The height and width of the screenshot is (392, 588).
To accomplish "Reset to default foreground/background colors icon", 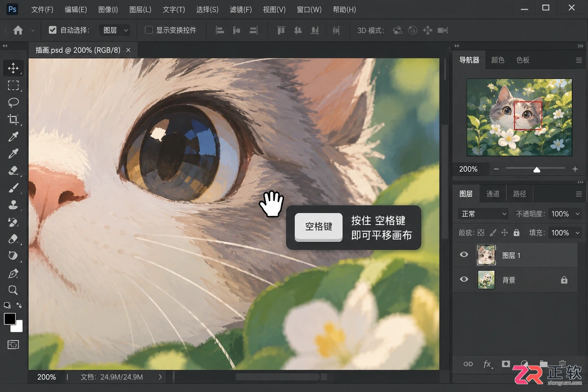I will (x=7, y=305).
